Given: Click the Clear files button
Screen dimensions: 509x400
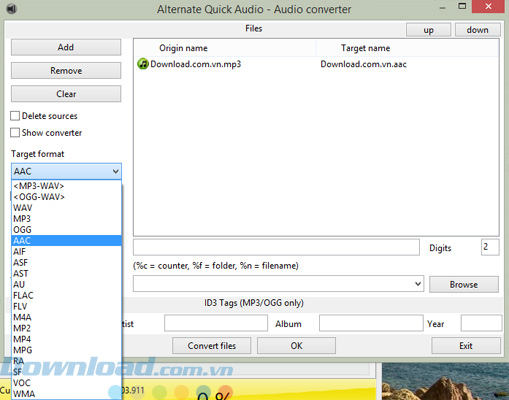Looking at the screenshot, I should click(66, 94).
